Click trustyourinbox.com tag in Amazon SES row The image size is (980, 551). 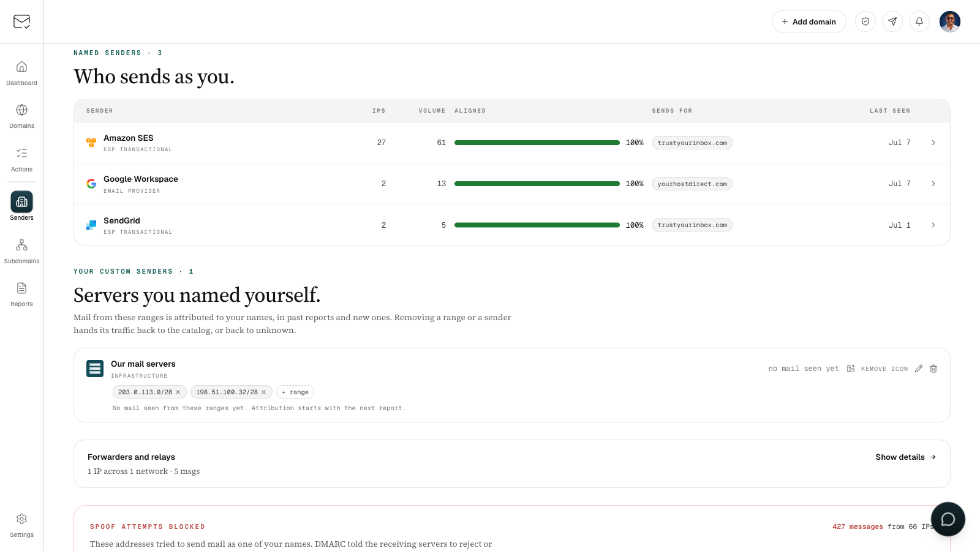692,143
